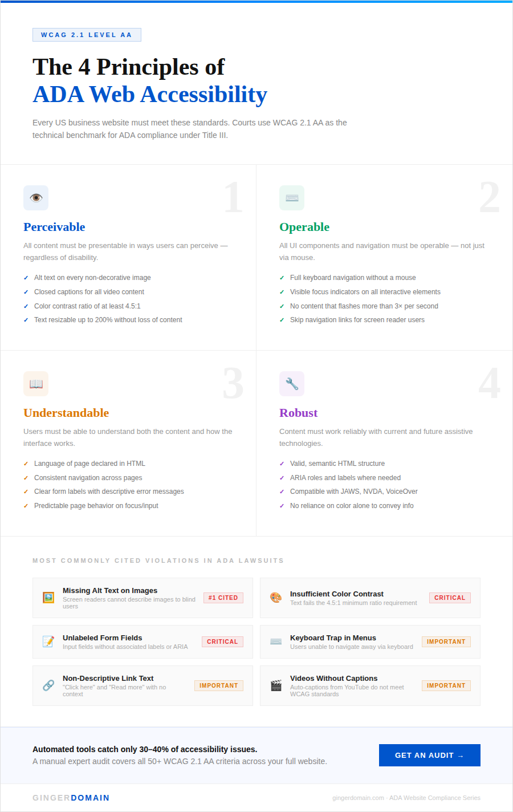513x812 pixels.
Task: Click the memo icon beside Unlabeled Form Fields
Action: pyautogui.click(x=48, y=642)
